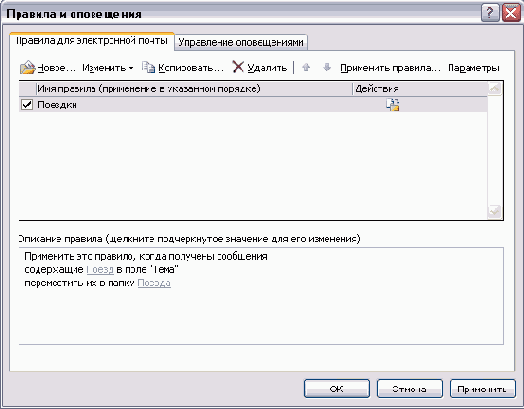Open the help question mark button

[490, 13]
